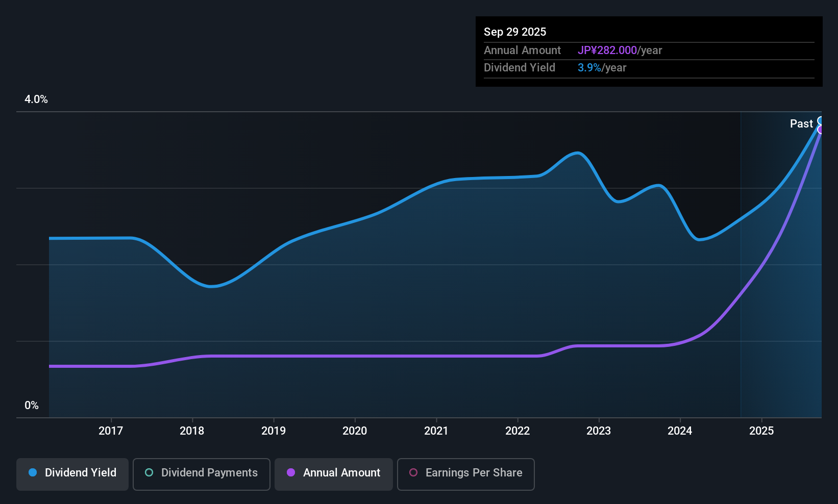
Task: Show the Dividend Payments series
Action: tap(209, 473)
